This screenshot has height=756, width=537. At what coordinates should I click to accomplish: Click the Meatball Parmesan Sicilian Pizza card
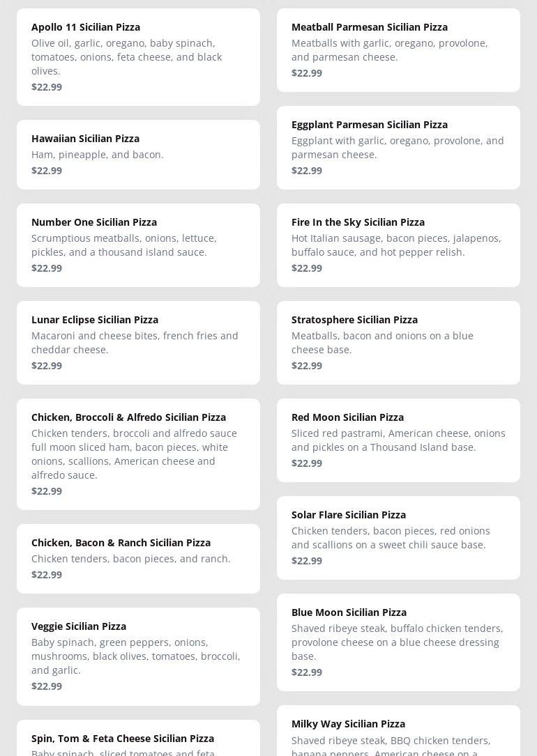(x=398, y=50)
